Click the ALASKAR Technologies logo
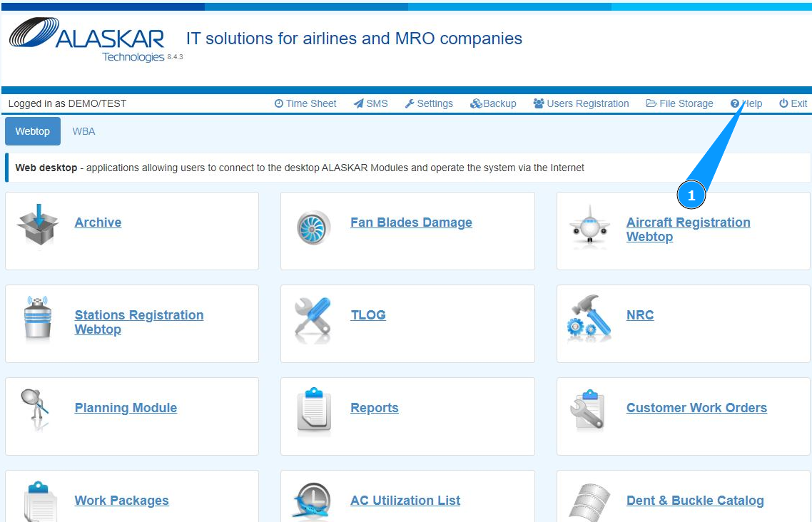The height and width of the screenshot is (522, 812). (x=87, y=39)
